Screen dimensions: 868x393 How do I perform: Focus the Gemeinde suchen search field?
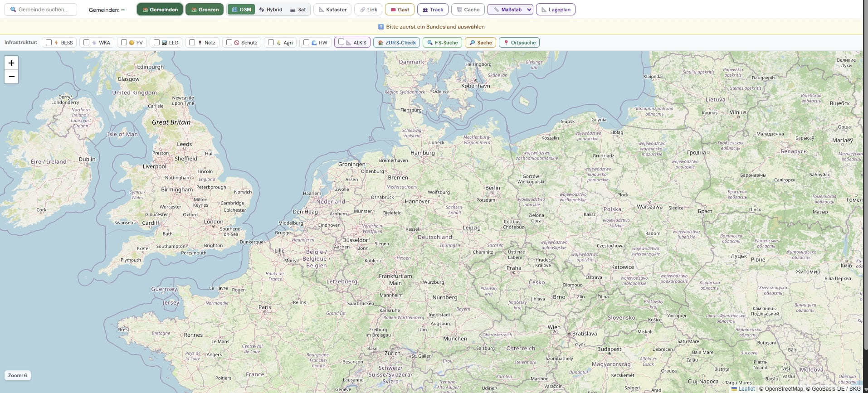[x=41, y=10]
